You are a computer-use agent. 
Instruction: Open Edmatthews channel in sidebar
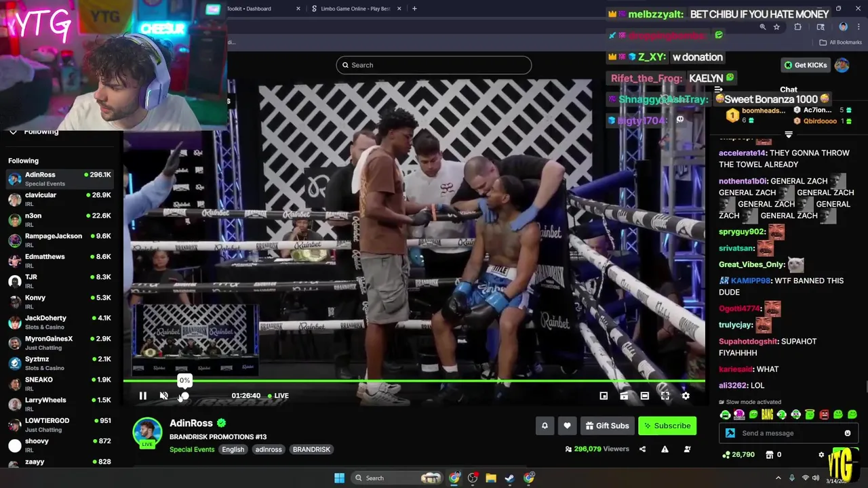(61, 261)
